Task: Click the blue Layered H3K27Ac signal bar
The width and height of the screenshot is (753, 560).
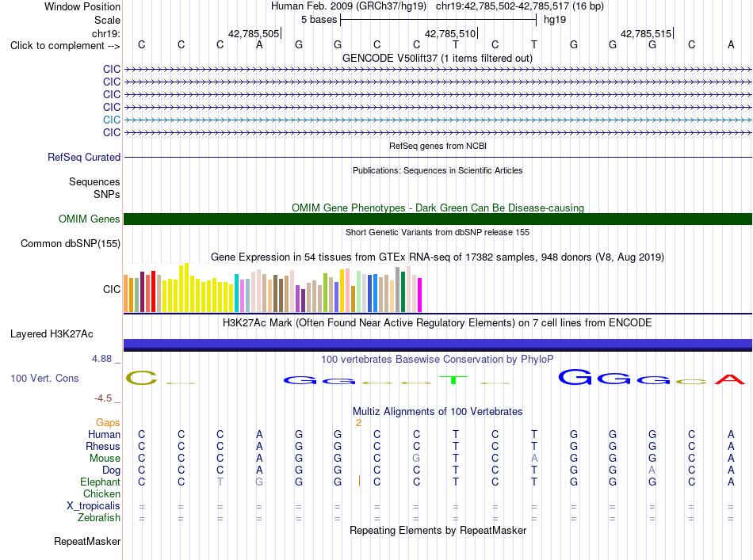Action: (438, 345)
